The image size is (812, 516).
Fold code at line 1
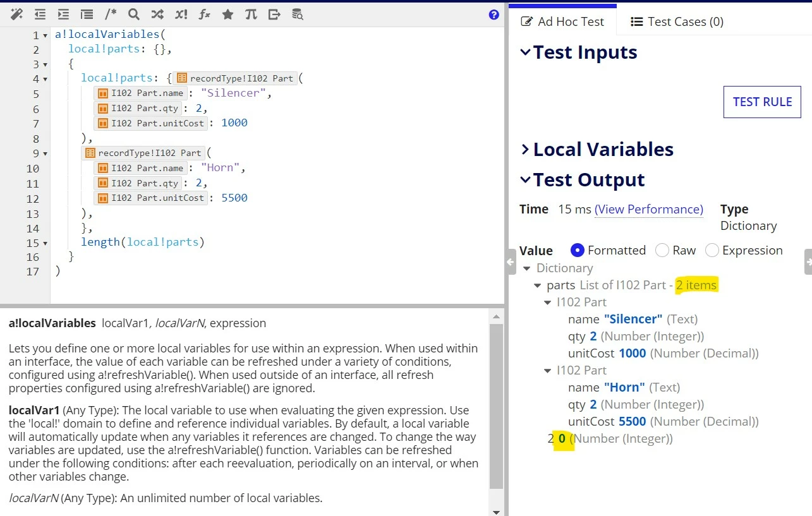tap(45, 35)
